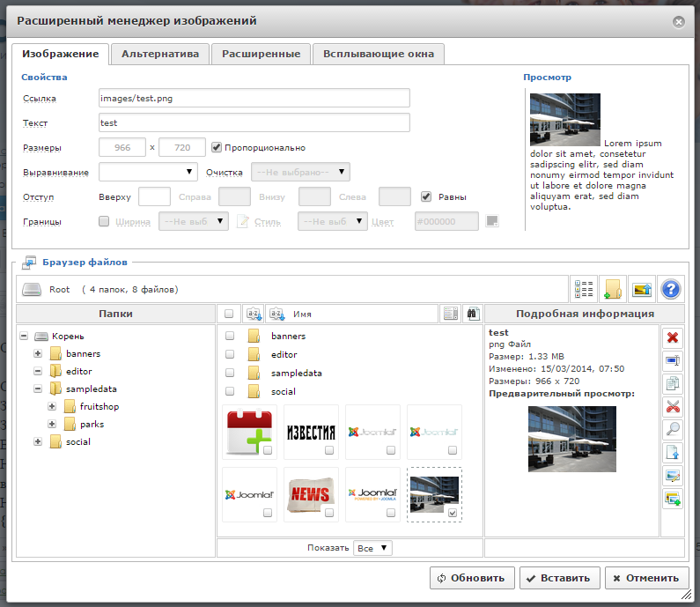
Task: Sort by name with a-z icon beside Имя
Action: [277, 314]
